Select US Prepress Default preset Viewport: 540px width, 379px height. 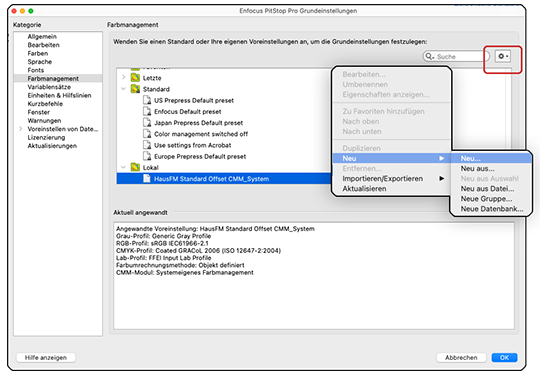point(194,101)
